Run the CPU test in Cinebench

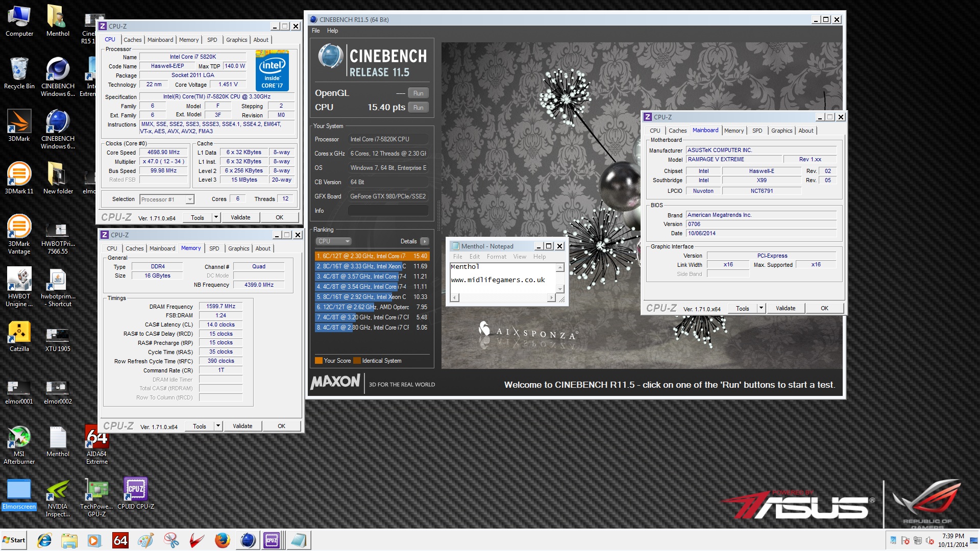click(x=418, y=108)
